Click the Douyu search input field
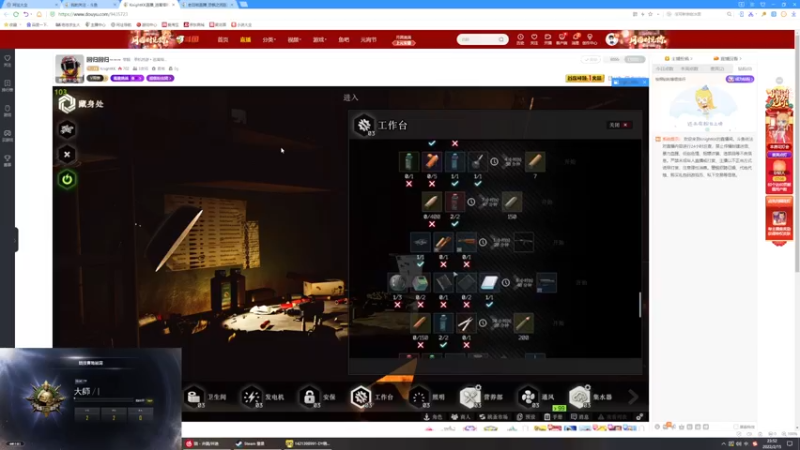Viewport: 800px width, 450px height. pos(478,39)
